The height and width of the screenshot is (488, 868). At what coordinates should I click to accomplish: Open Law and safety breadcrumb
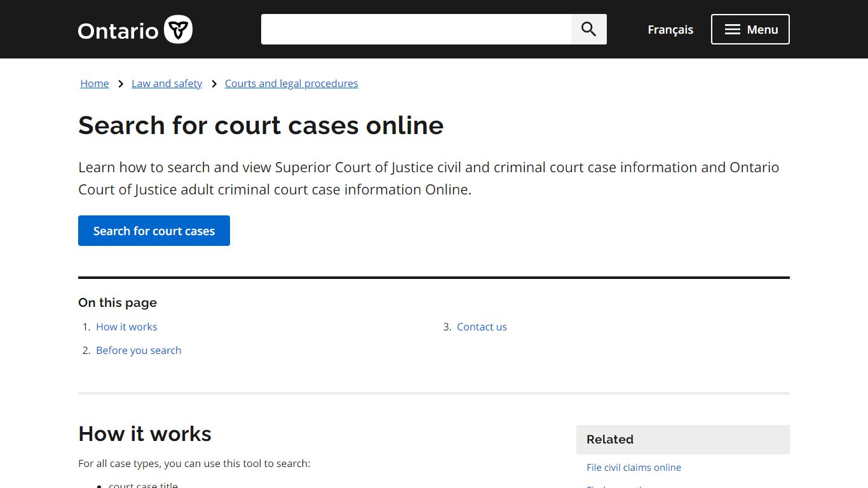[166, 83]
